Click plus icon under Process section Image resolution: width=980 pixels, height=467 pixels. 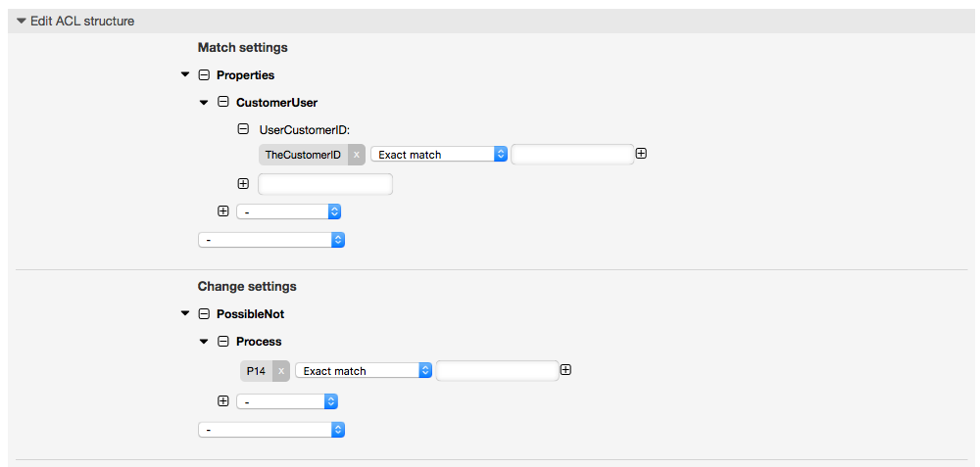pos(223,400)
